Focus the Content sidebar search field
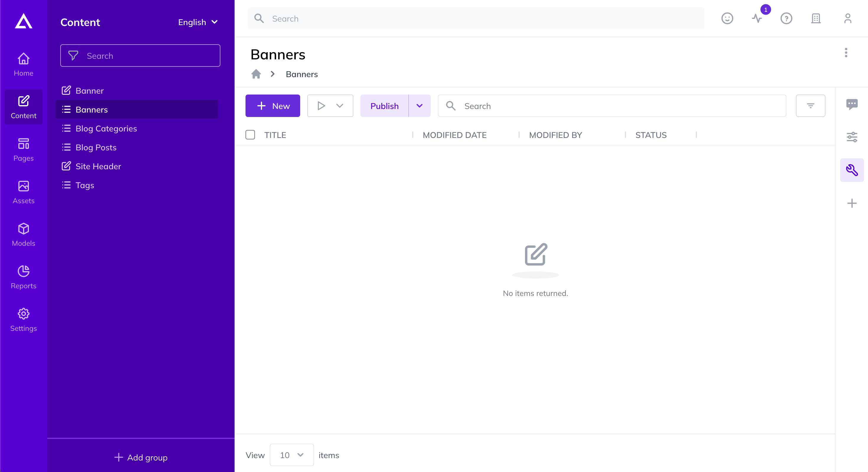 coord(140,56)
